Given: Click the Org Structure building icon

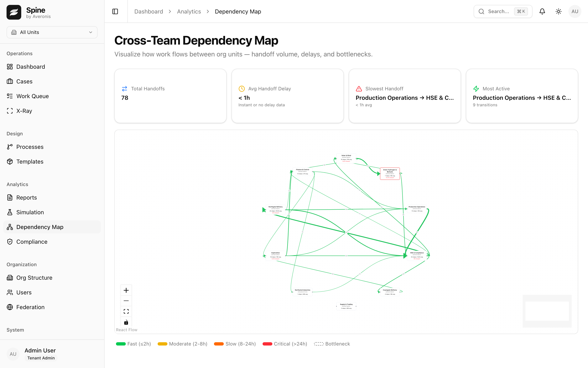Looking at the screenshot, I should click(10, 278).
